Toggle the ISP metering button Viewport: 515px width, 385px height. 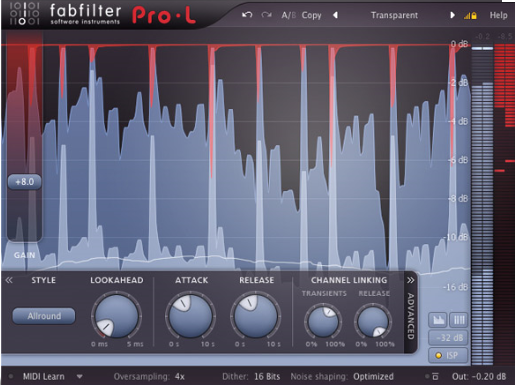448,355
